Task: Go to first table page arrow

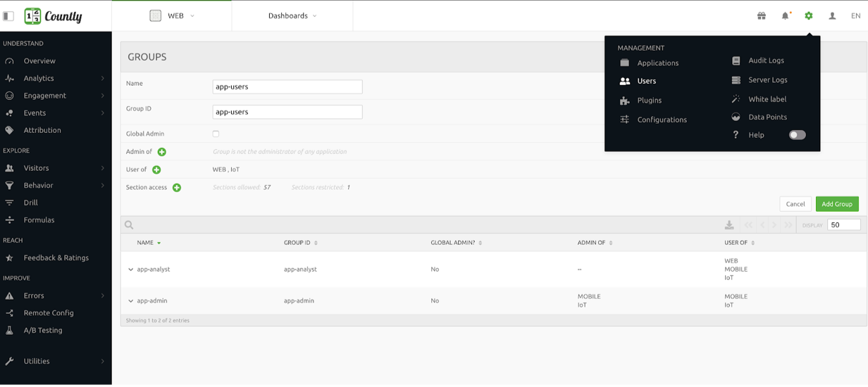Action: tap(748, 225)
